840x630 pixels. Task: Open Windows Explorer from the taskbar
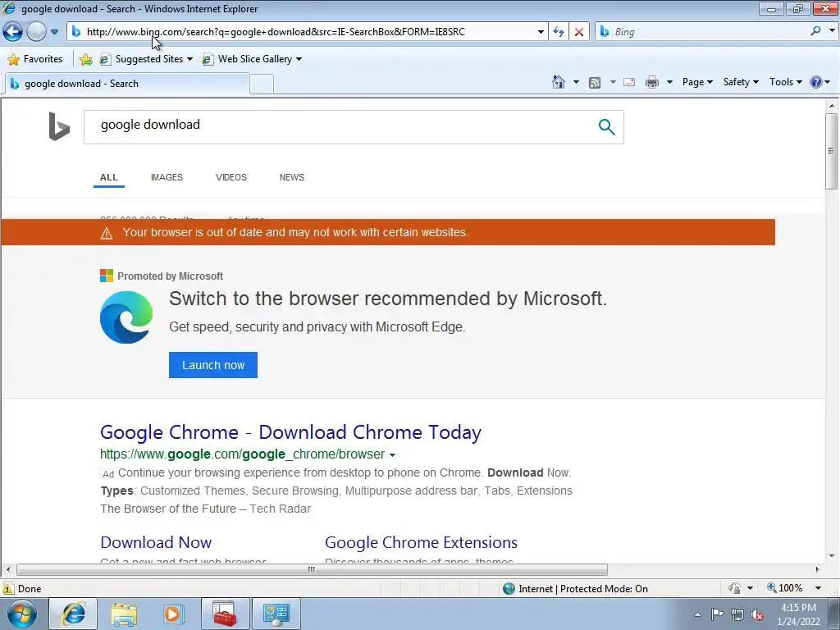tap(124, 614)
